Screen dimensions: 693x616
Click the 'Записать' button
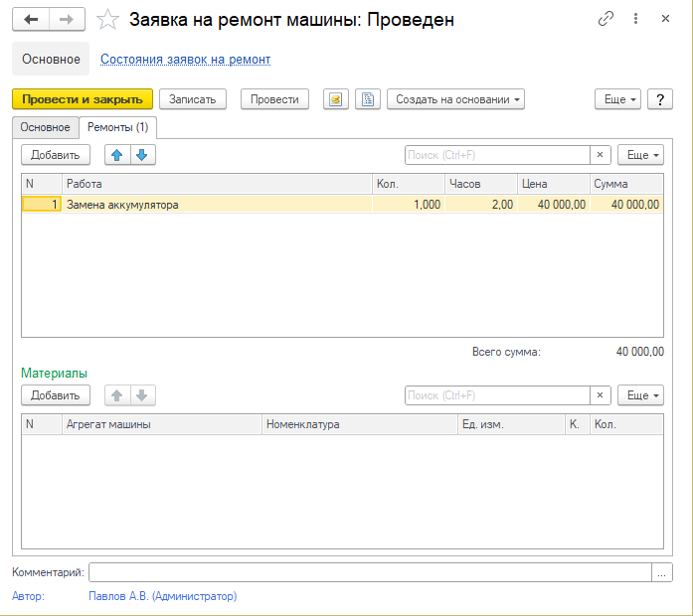coord(193,99)
